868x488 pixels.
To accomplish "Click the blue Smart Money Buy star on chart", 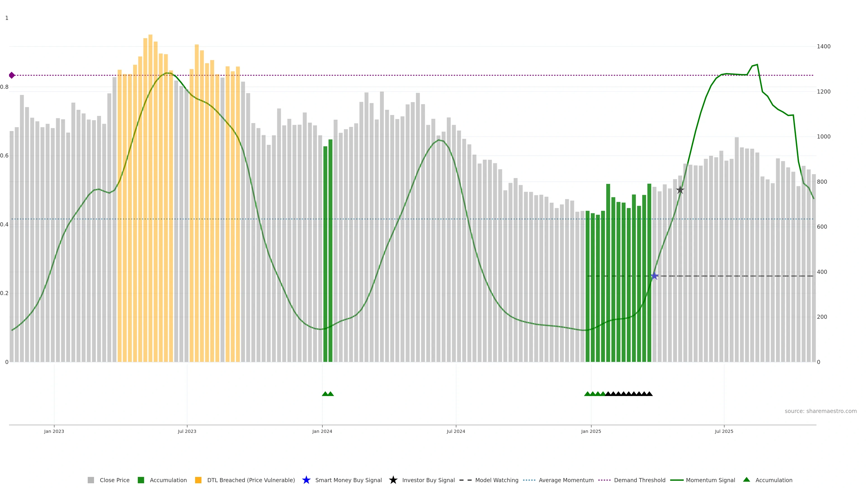I will click(654, 276).
